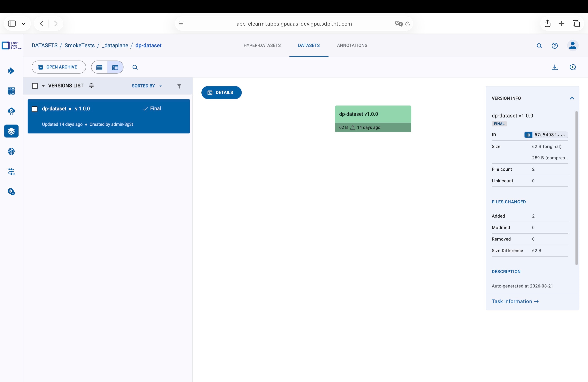Open the cloud gear icon in the sidebar
This screenshot has height=382, width=588.
click(x=11, y=111)
